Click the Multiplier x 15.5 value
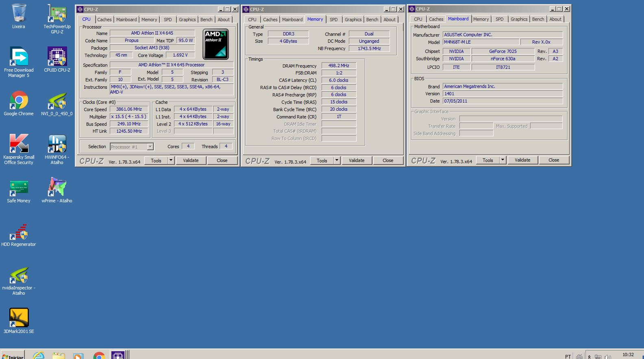The width and height of the screenshot is (644, 359). [x=129, y=116]
